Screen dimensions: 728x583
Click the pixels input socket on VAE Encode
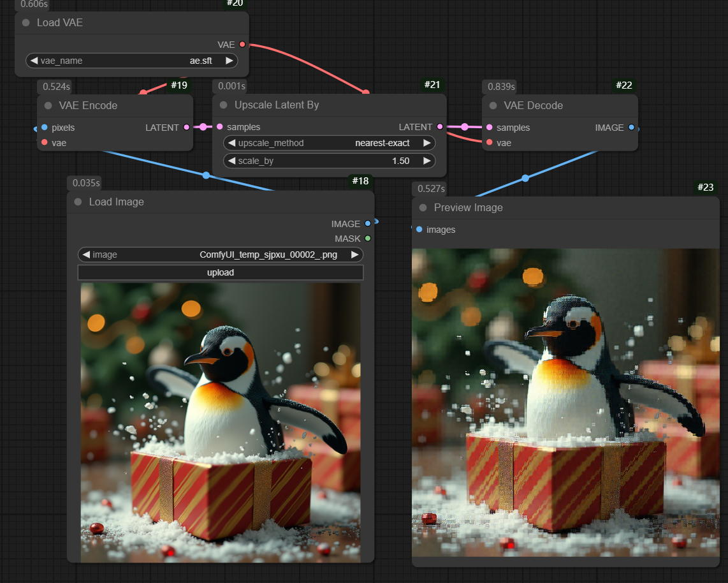(x=44, y=128)
